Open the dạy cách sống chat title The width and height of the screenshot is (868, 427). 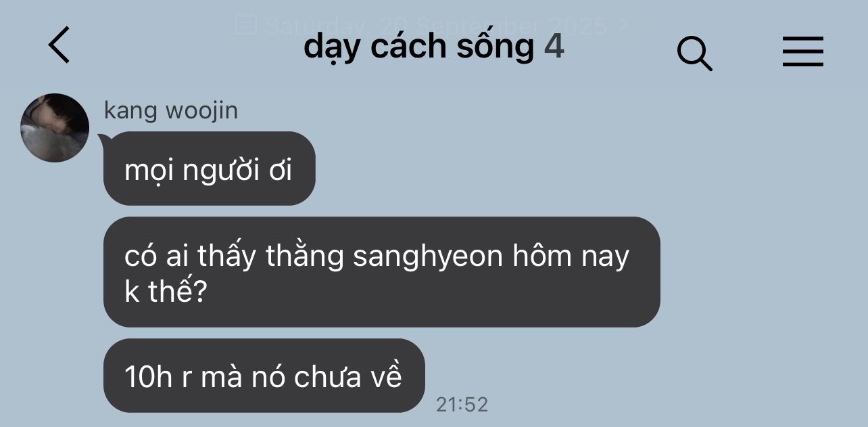(419, 47)
